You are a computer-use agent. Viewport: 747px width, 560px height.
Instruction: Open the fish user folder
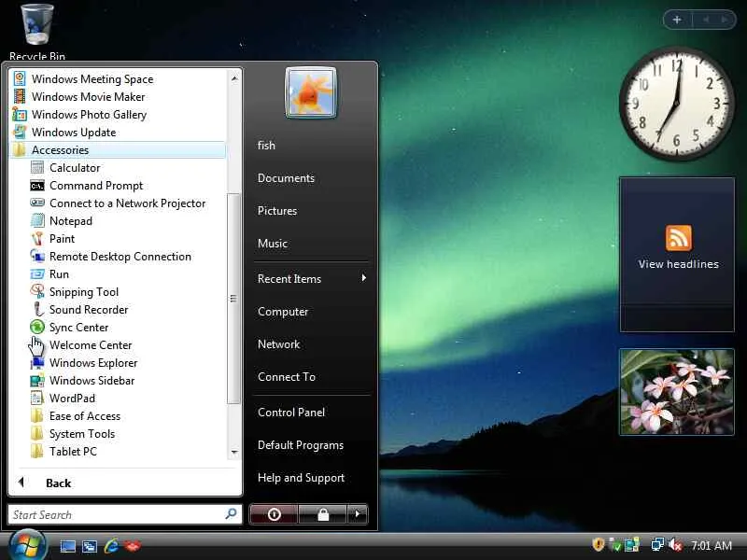pyautogui.click(x=266, y=146)
